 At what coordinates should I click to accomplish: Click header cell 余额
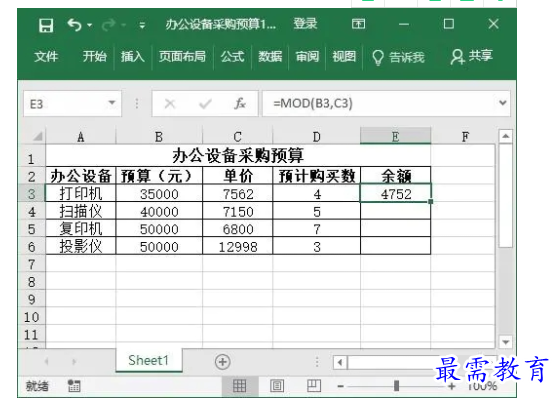[395, 176]
